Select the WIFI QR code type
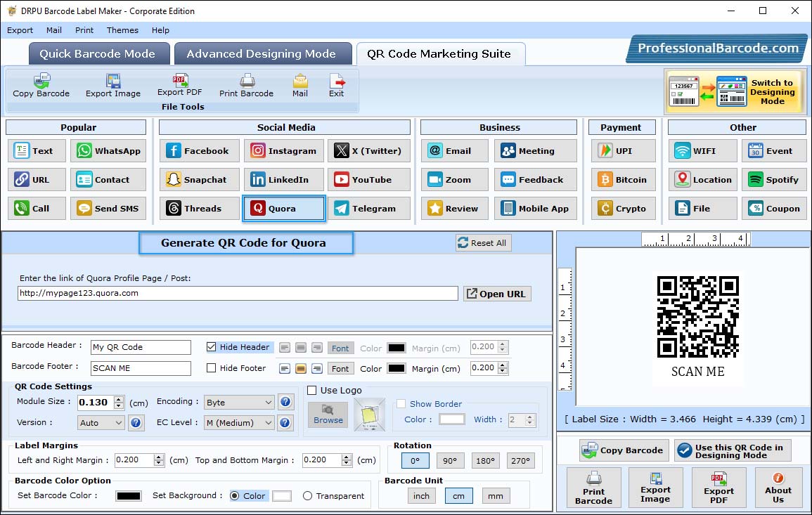 pyautogui.click(x=703, y=150)
